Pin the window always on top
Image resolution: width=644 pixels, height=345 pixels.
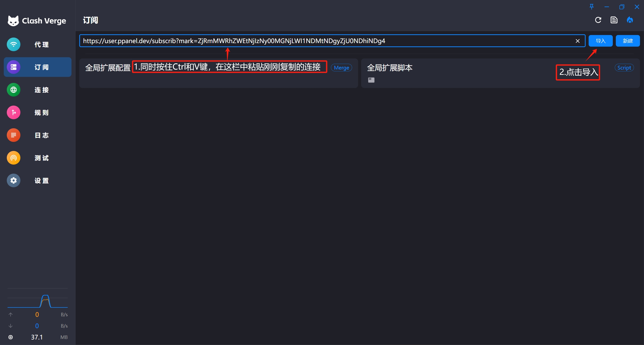coord(591,7)
